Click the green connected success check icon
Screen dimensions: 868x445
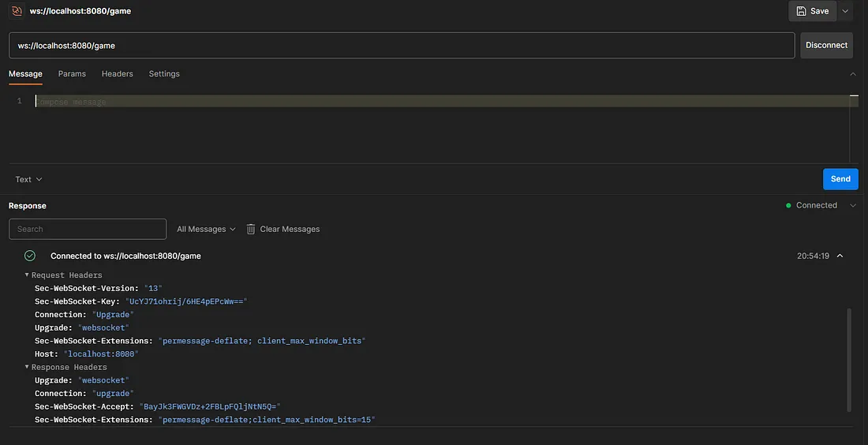click(x=30, y=256)
